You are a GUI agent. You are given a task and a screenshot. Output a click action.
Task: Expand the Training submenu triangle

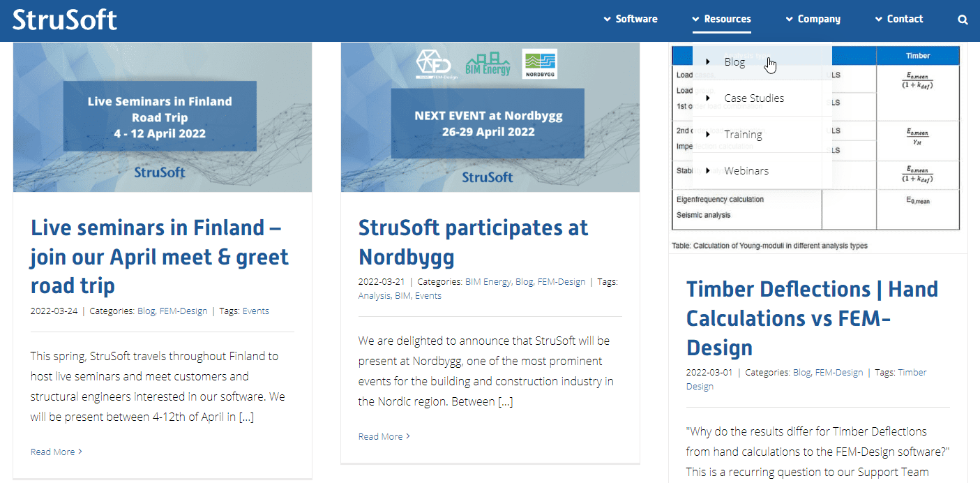[707, 134]
